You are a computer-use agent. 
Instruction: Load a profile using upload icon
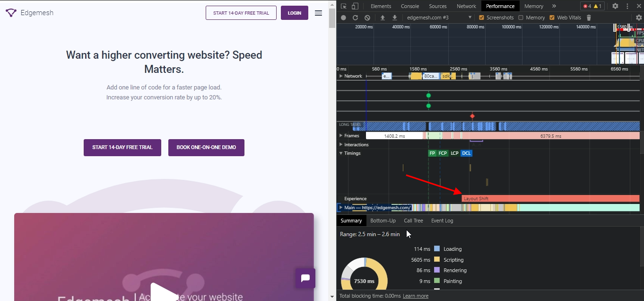pyautogui.click(x=383, y=18)
